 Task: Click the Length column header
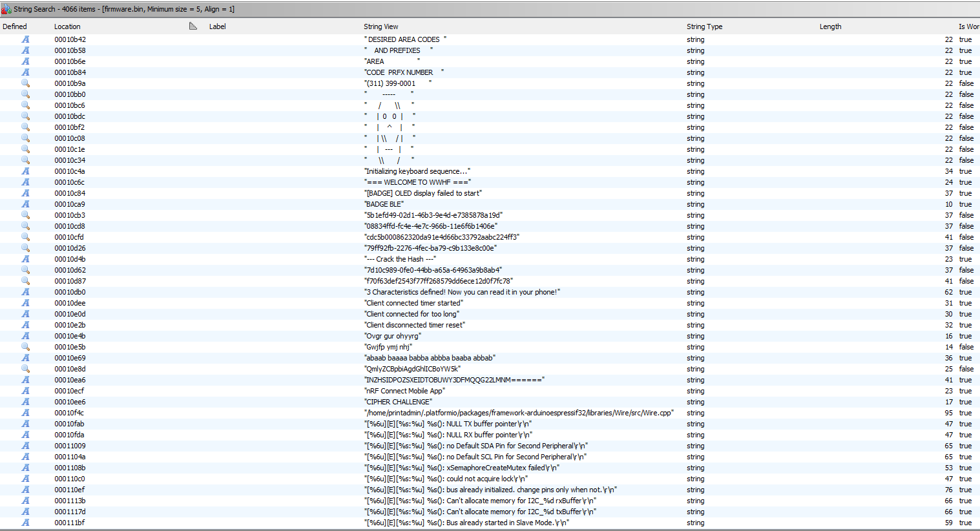(830, 26)
